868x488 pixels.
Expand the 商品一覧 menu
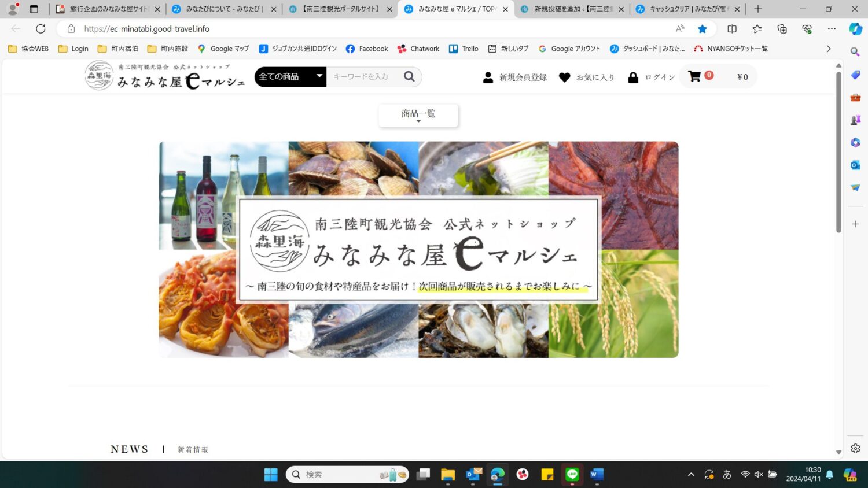click(x=418, y=114)
